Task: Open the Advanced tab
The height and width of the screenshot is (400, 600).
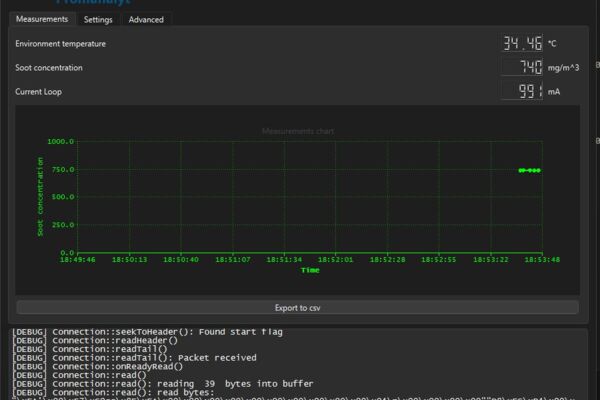Action: tap(146, 20)
